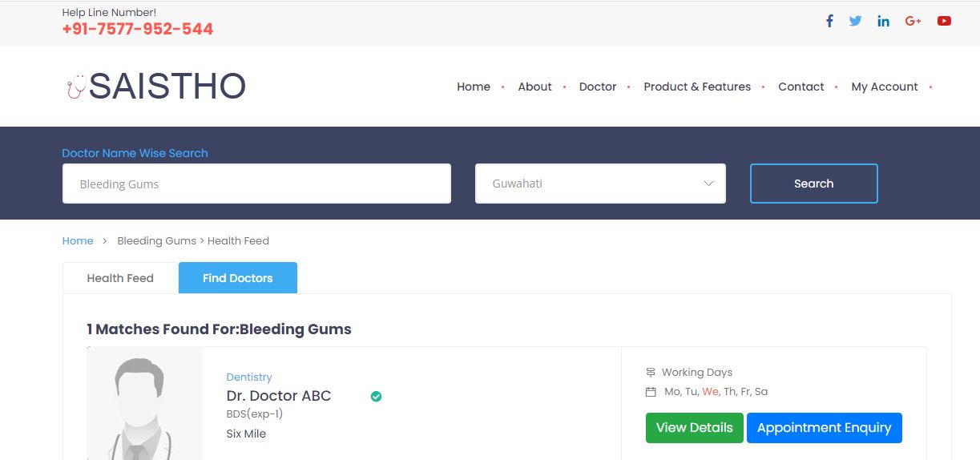Click the doctor profile placeholder photo

(144, 404)
